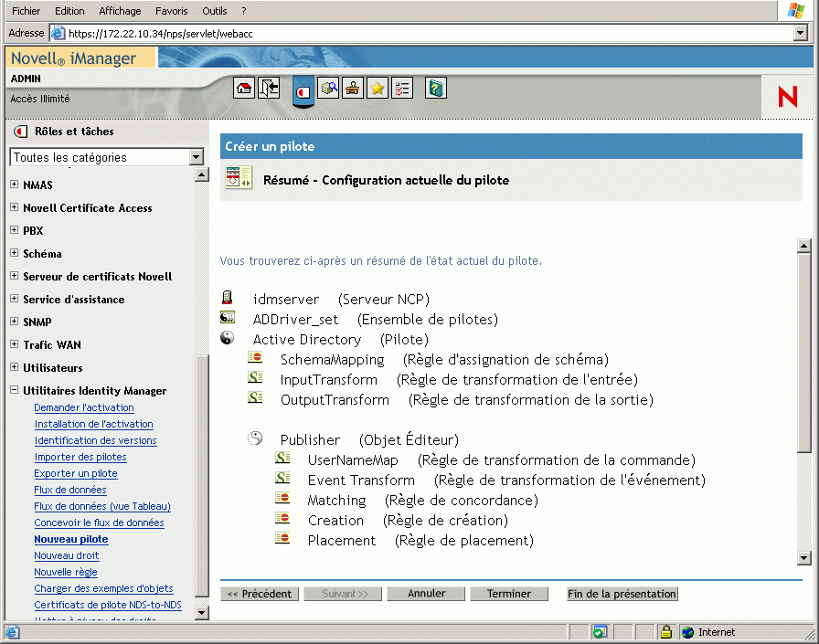Open the Toutes les catégories dropdown
Image resolution: width=819 pixels, height=644 pixels.
click(x=195, y=157)
